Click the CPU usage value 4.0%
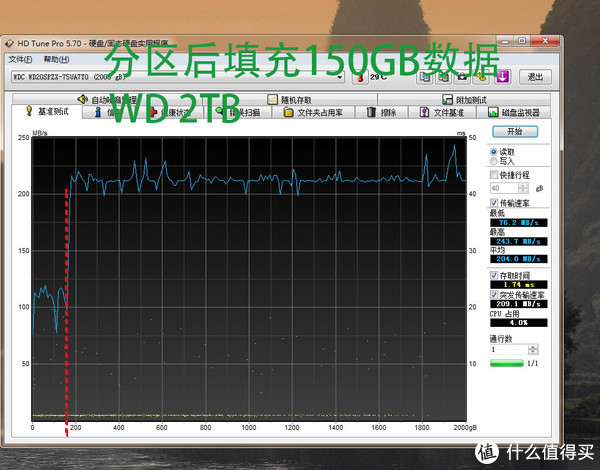The width and height of the screenshot is (600, 470). click(x=518, y=323)
